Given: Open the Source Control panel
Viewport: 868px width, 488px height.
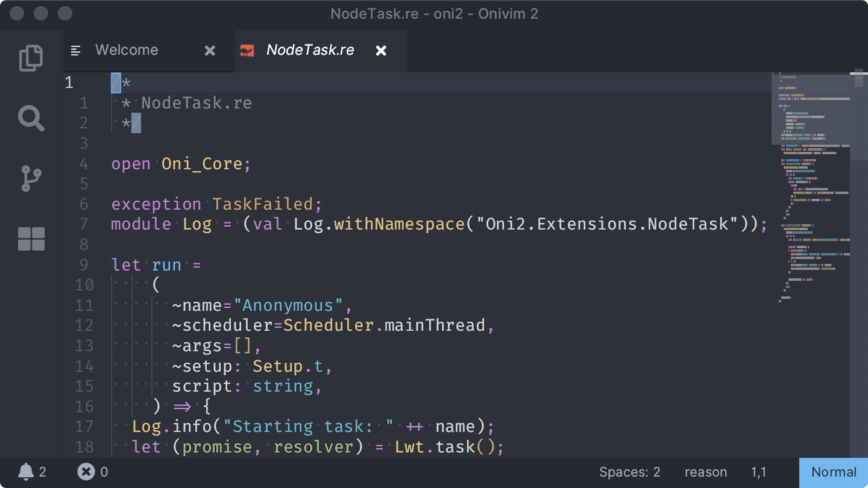Looking at the screenshot, I should tap(31, 179).
